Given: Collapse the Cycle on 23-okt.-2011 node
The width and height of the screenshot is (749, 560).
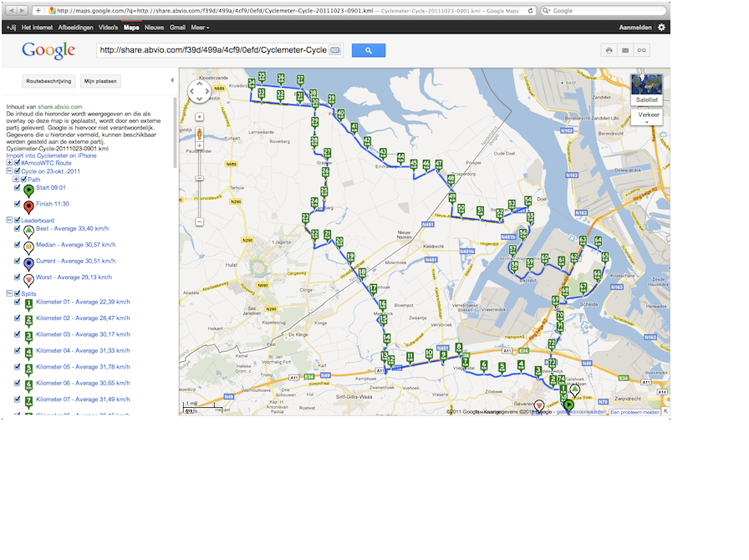Looking at the screenshot, I should click(x=9, y=171).
